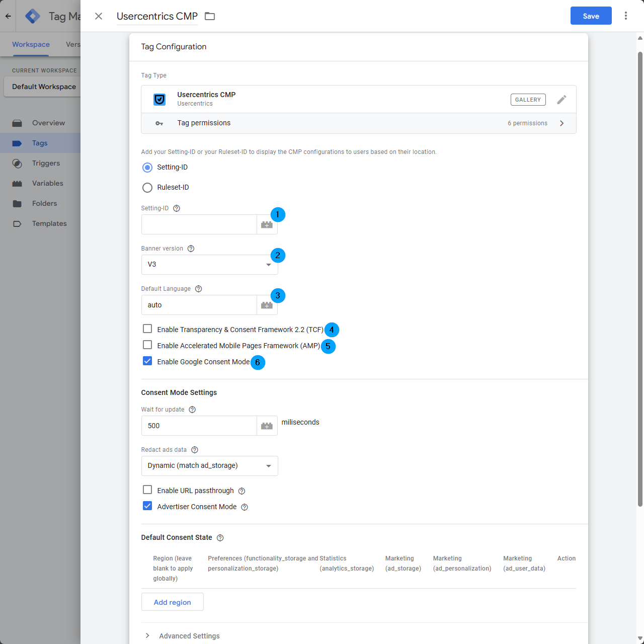Uncheck Enable Google Consent Mode

tap(147, 361)
